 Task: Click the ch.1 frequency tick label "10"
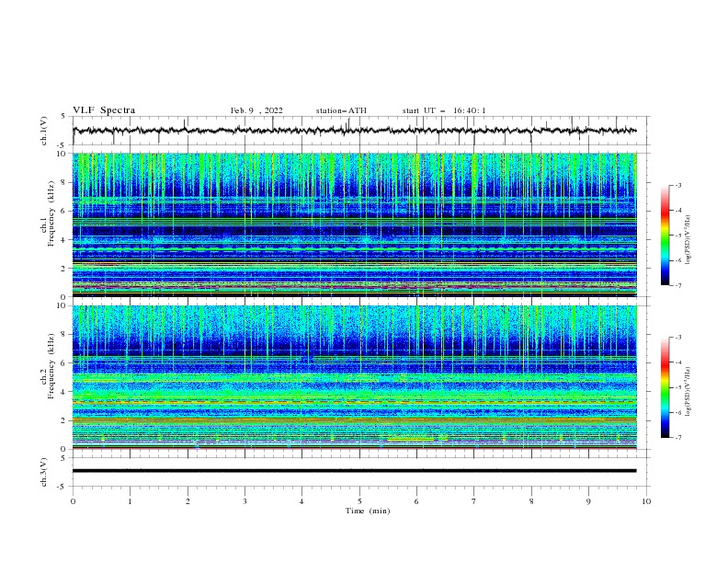pos(63,154)
